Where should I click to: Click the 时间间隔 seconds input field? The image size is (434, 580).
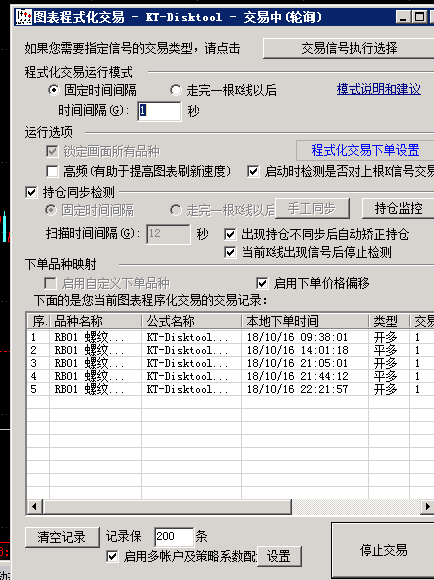click(159, 111)
